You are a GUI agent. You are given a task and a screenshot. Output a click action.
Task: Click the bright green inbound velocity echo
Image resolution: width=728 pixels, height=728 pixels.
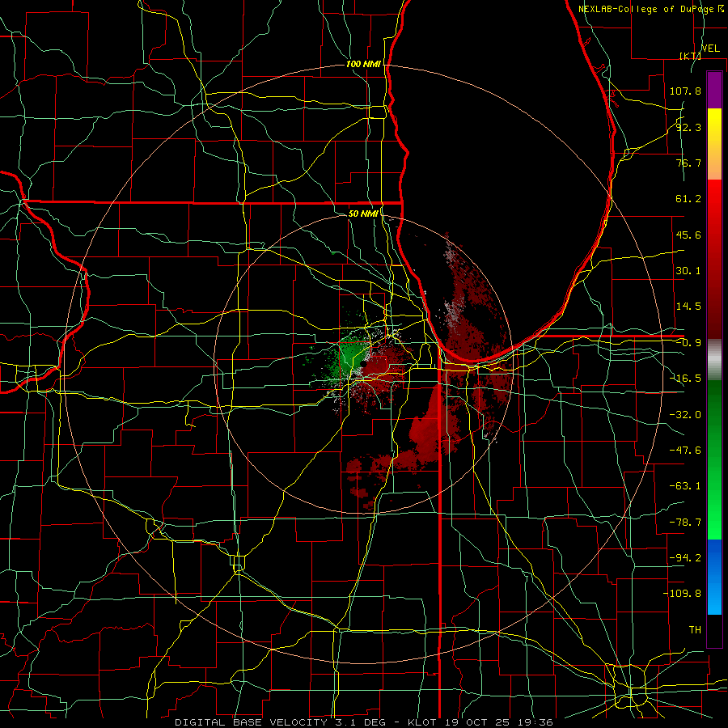(350, 353)
